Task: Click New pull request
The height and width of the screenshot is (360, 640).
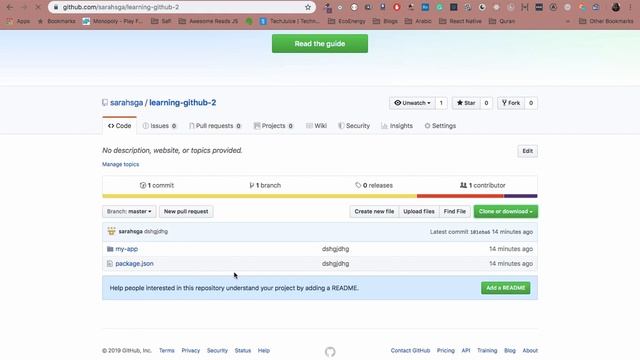Action: pos(186,211)
